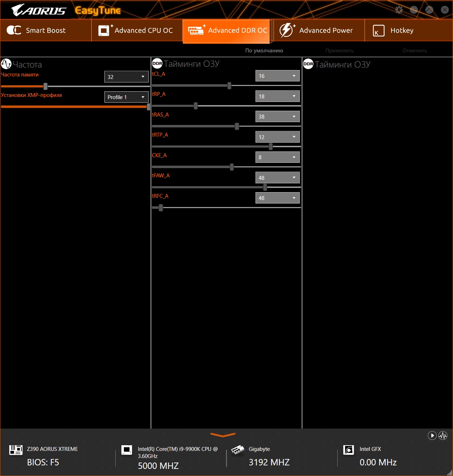Image resolution: width=453 pixels, height=476 pixels.
Task: Click the Intel(R) Core(TM) i9-9900K CPU text
Action: click(178, 452)
